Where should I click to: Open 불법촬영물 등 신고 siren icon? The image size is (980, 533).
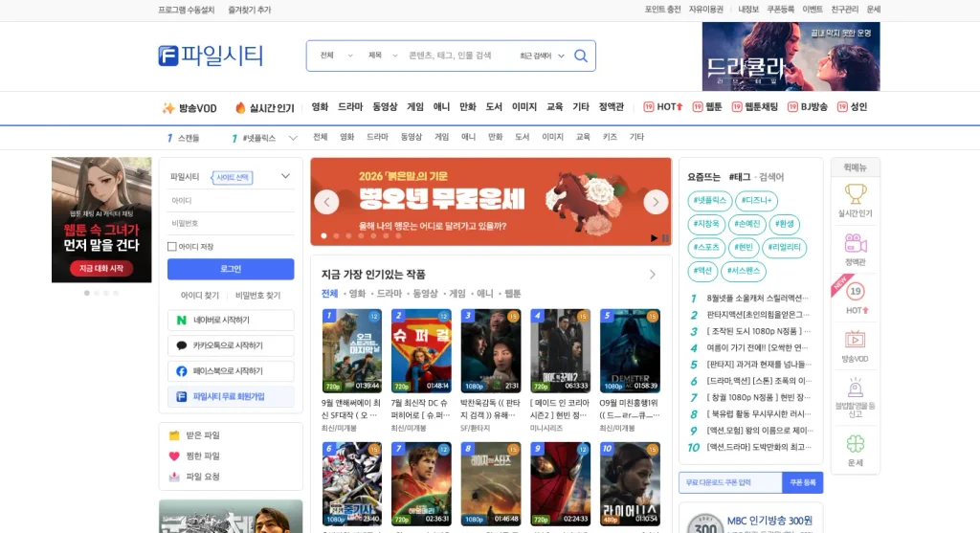pyautogui.click(x=855, y=388)
